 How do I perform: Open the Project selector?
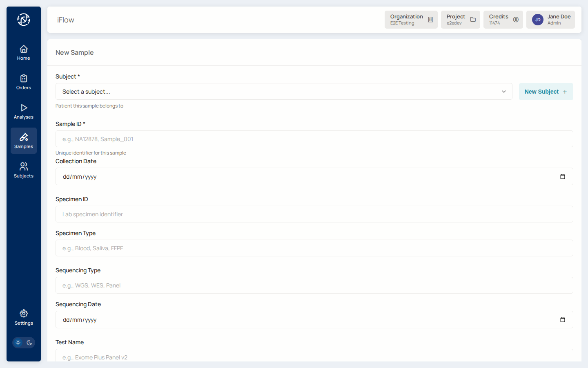460,20
